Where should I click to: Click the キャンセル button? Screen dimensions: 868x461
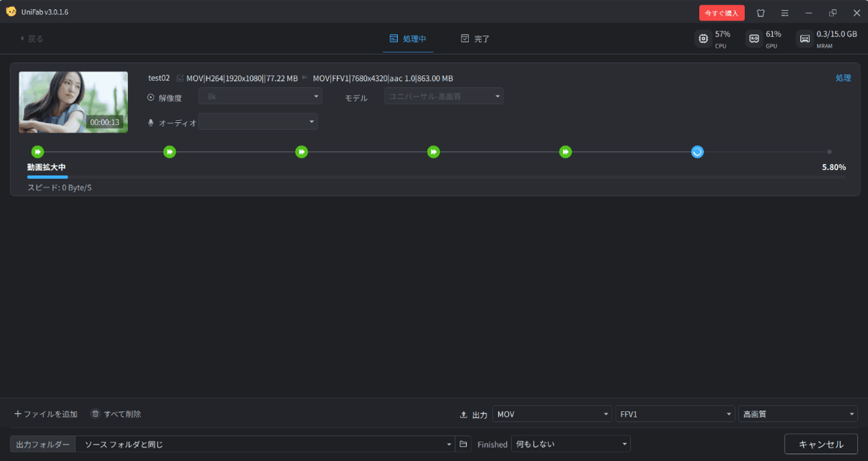tap(821, 444)
